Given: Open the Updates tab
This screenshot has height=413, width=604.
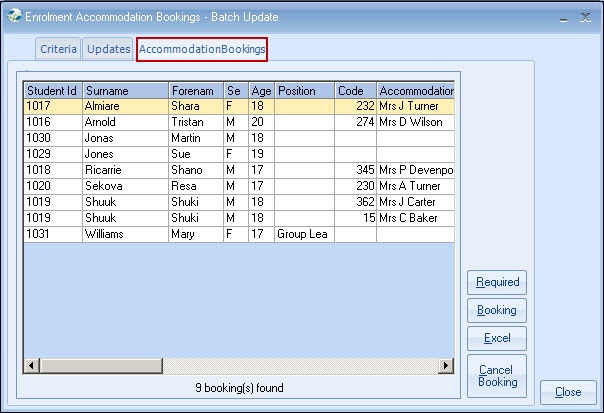Looking at the screenshot, I should (108, 49).
